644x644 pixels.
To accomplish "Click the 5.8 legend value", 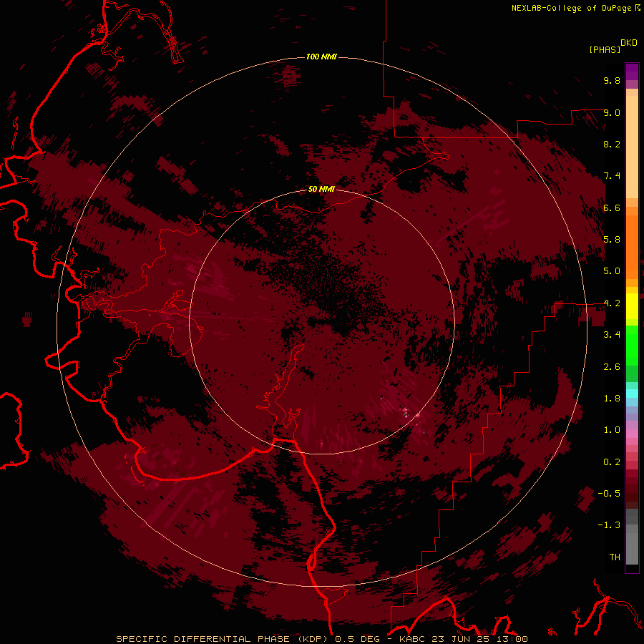I will click(x=612, y=240).
